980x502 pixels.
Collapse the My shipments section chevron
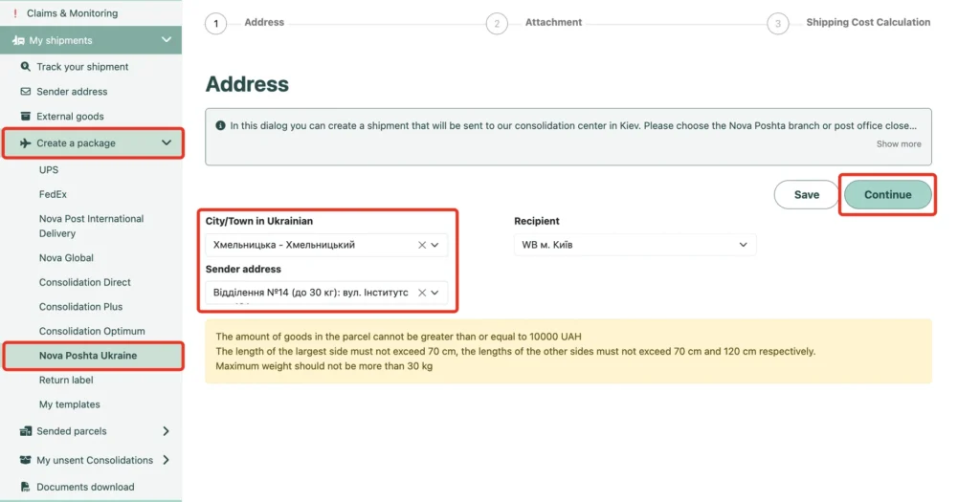click(x=167, y=40)
